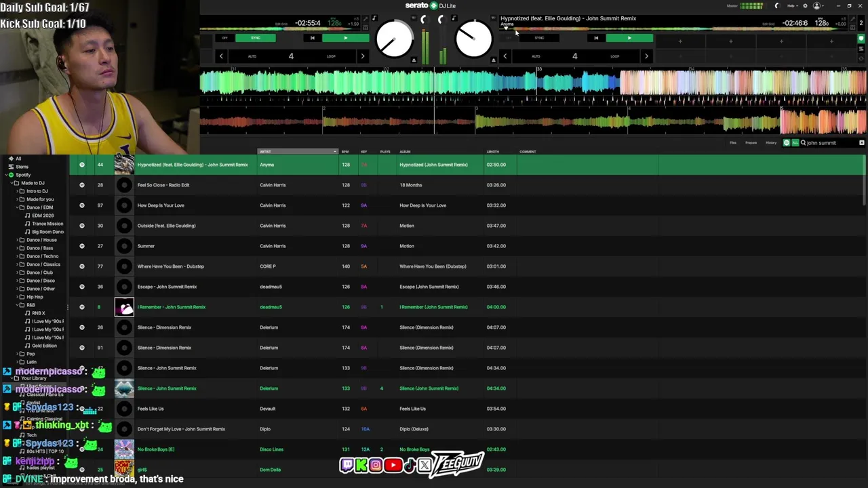
Task: Toggle Spotify search filter icon
Action: click(x=787, y=143)
